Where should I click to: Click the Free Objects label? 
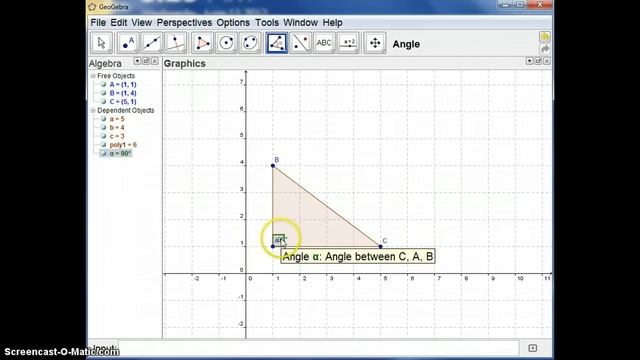[x=116, y=76]
